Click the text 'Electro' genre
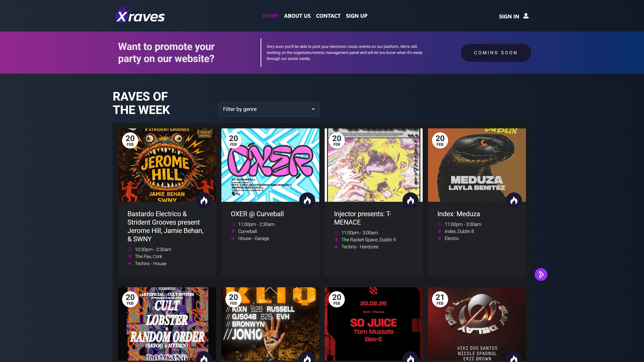The image size is (644, 362). 451,238
